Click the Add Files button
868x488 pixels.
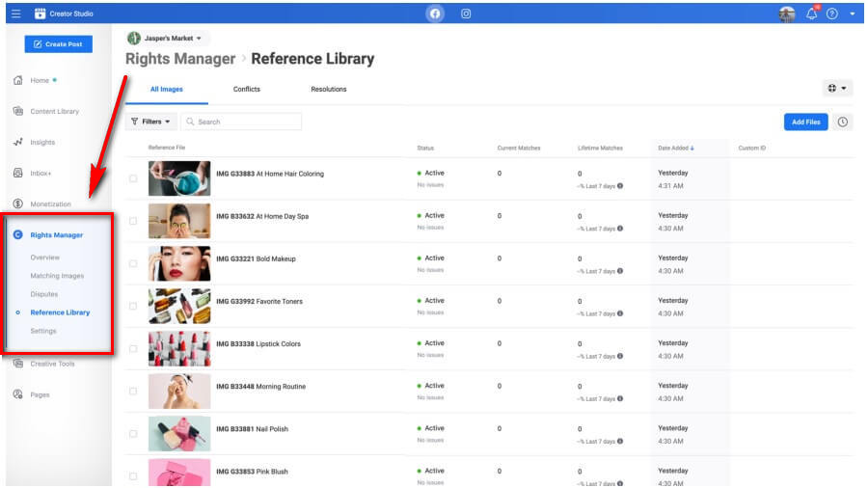click(x=805, y=122)
